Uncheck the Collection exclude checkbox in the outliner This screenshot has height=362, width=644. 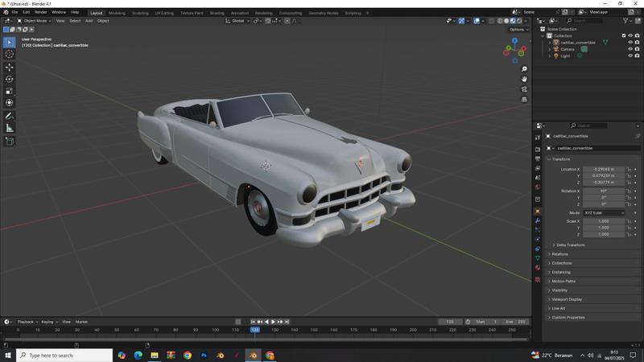coord(623,35)
